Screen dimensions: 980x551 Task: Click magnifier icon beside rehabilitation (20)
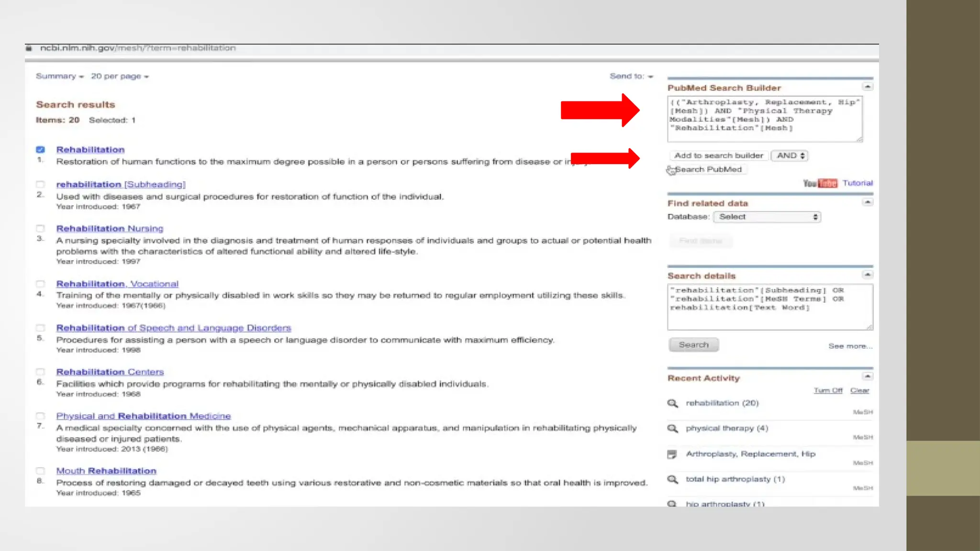tap(672, 403)
